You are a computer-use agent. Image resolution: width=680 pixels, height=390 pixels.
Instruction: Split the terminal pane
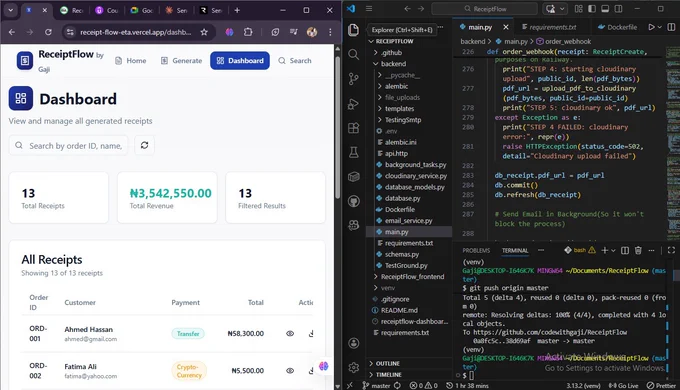pos(625,250)
